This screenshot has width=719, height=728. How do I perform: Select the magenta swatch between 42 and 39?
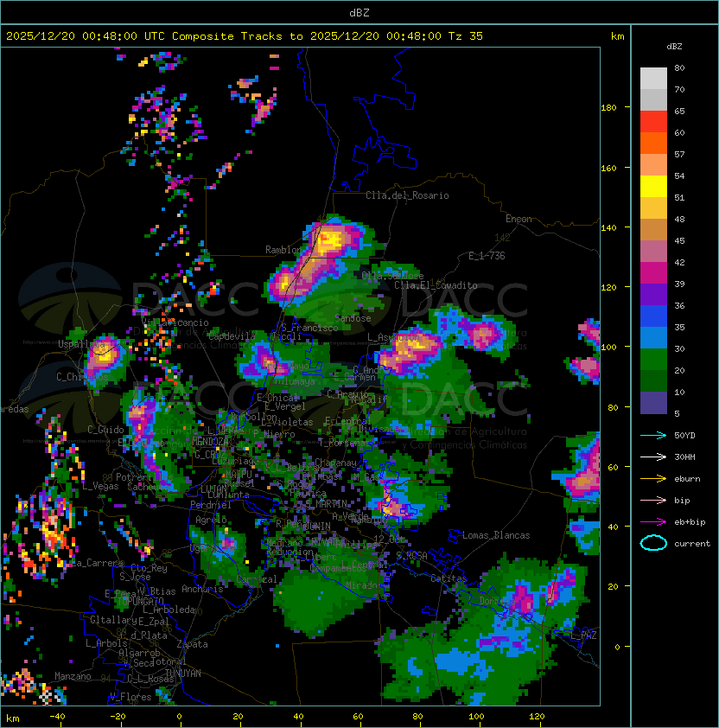(653, 272)
